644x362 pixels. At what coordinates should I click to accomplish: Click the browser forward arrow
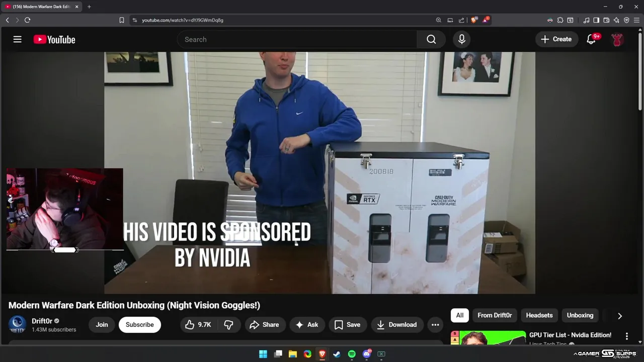pos(17,20)
